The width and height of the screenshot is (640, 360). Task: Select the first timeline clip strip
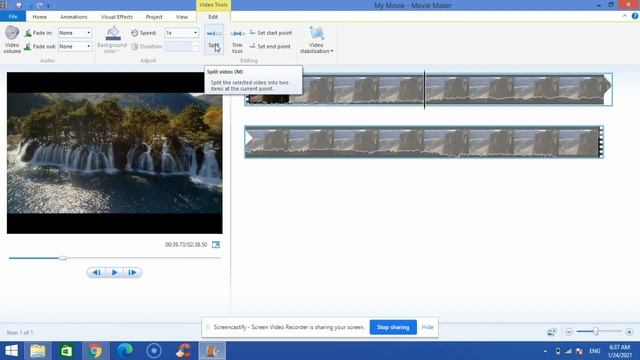(x=428, y=89)
